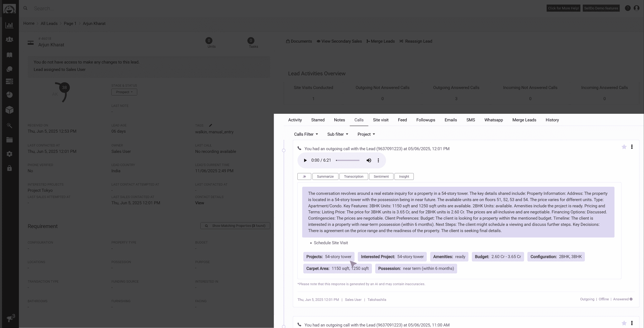This screenshot has height=328, width=644.
Task: Switch to the Site visit tab
Action: point(380,120)
